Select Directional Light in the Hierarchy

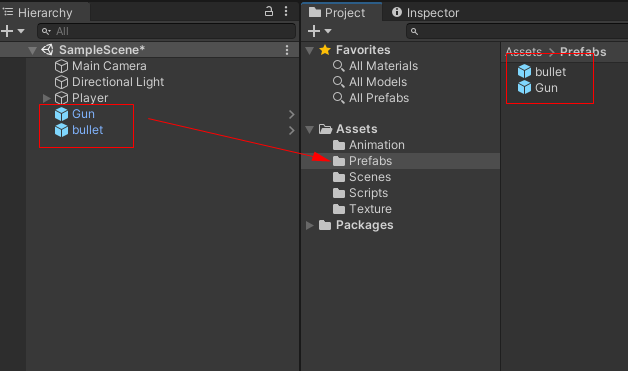click(118, 82)
